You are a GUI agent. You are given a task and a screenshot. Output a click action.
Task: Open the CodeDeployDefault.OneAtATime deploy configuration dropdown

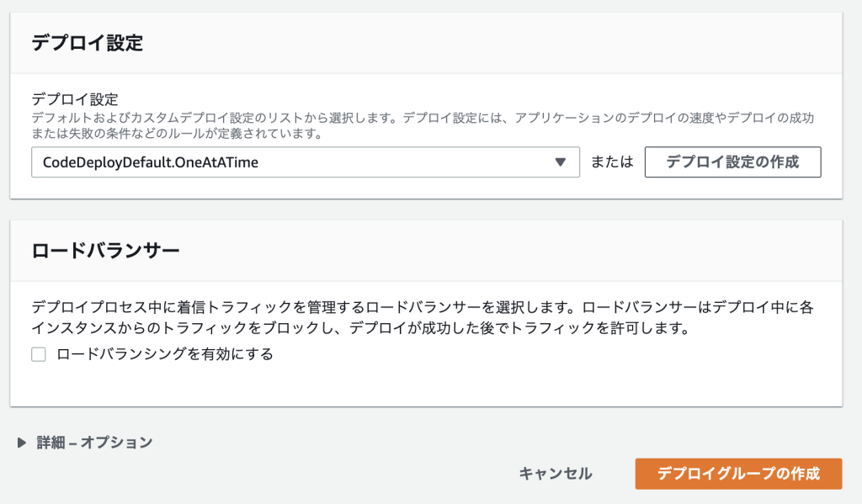[295, 163]
